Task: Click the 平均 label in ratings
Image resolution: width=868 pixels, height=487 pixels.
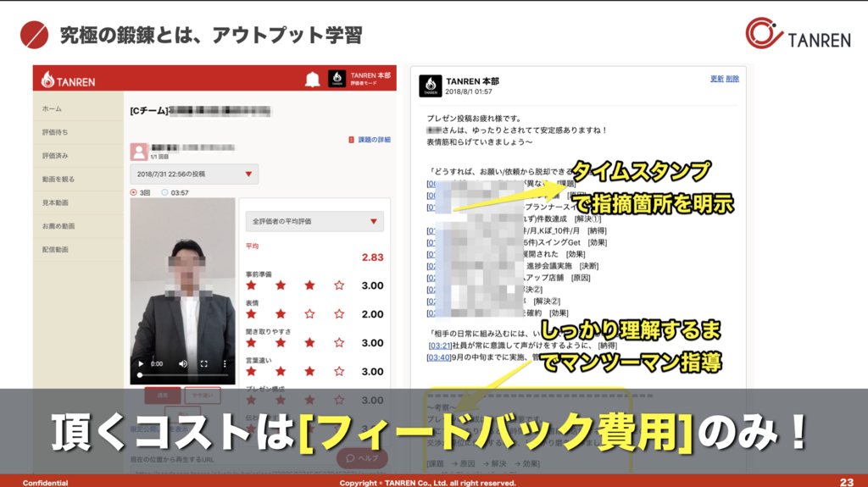Action: pyautogui.click(x=252, y=246)
